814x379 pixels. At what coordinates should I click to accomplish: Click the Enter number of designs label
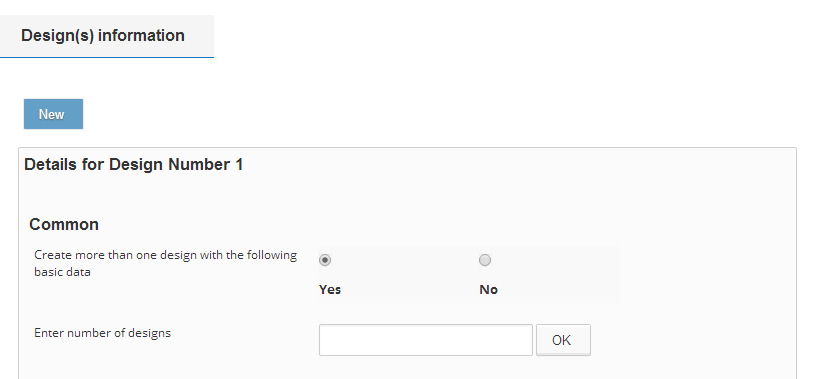pos(102,333)
